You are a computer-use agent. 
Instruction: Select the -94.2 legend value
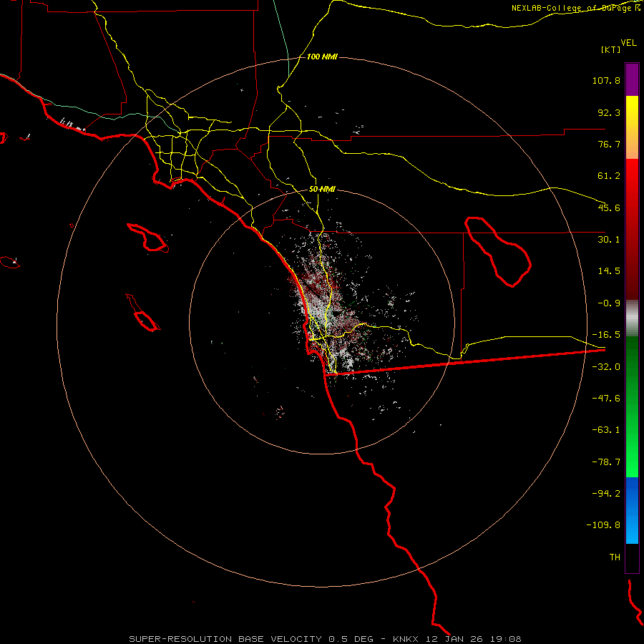[x=606, y=494]
